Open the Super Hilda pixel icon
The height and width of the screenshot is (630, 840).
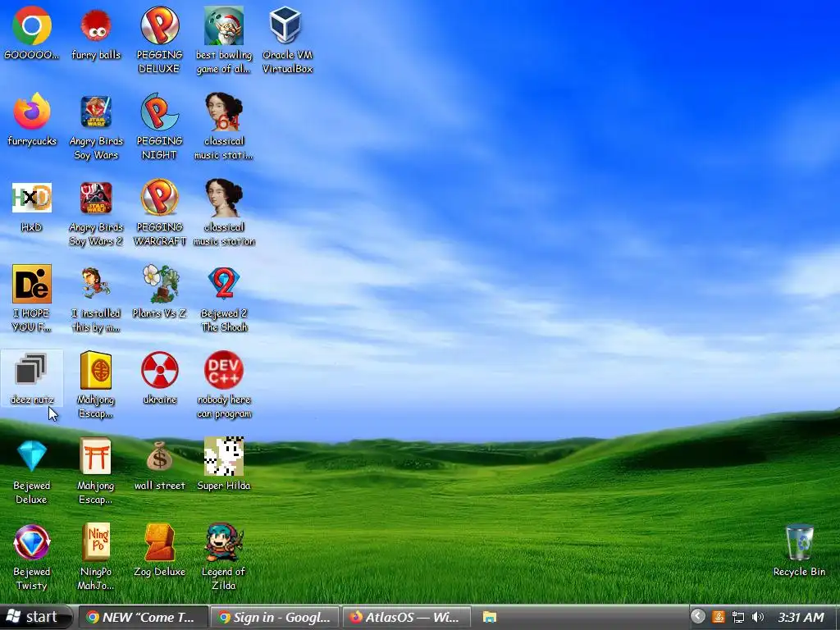tap(223, 456)
